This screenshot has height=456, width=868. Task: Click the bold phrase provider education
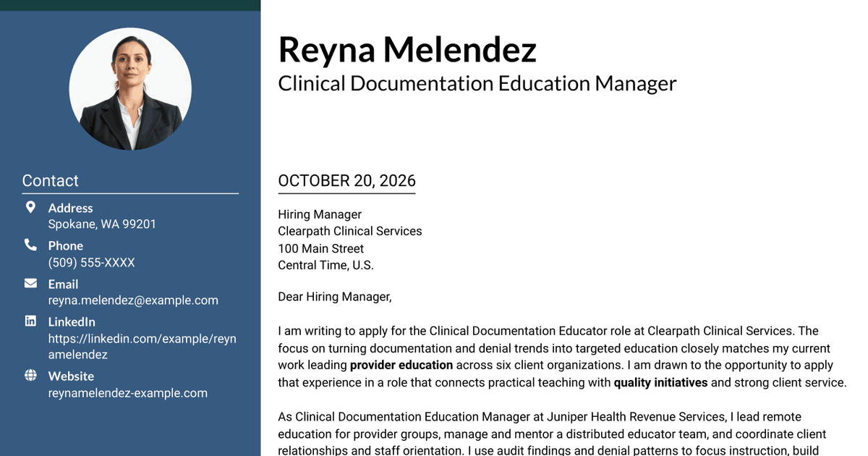(x=401, y=365)
